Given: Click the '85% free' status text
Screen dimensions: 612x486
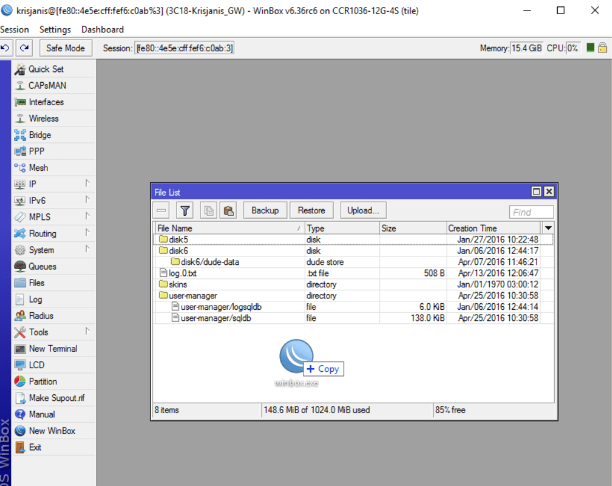Looking at the screenshot, I should pyautogui.click(x=450, y=410).
